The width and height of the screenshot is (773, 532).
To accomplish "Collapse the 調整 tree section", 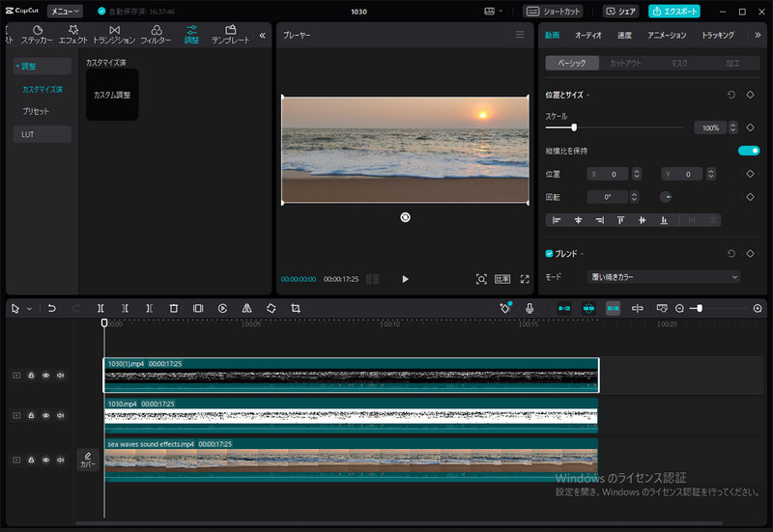I will click(x=17, y=66).
